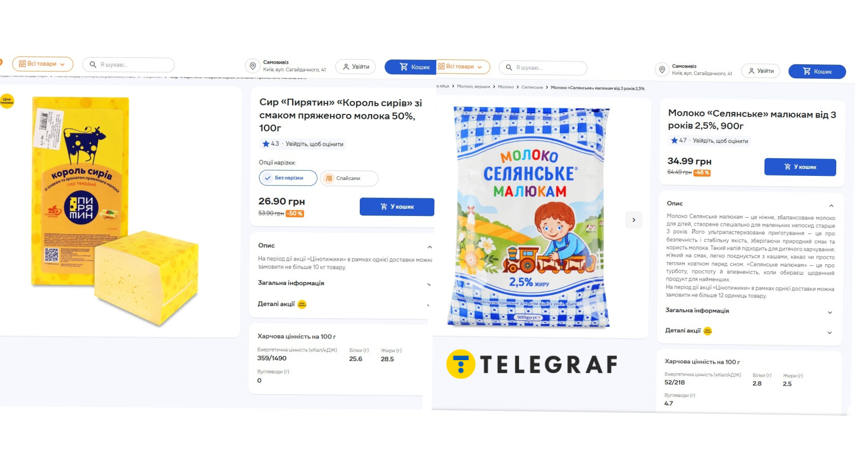Image resolution: width=868 pixels, height=472 pixels.
Task: Click the Цінотижики badge beside milk Деталі акції
Action: point(708,331)
